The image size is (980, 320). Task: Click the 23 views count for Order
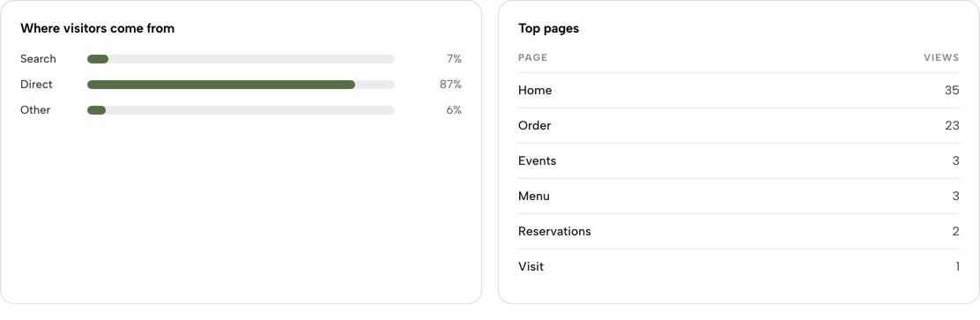point(952,126)
